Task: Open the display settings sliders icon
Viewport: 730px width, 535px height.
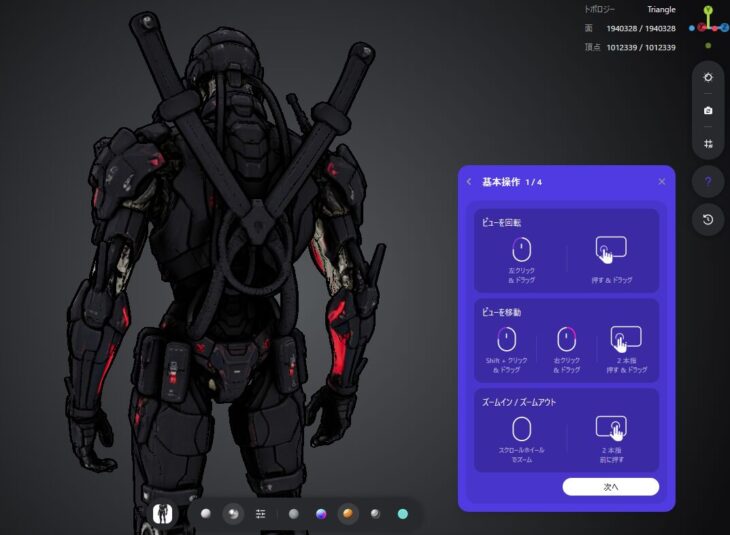Action: tap(261, 514)
